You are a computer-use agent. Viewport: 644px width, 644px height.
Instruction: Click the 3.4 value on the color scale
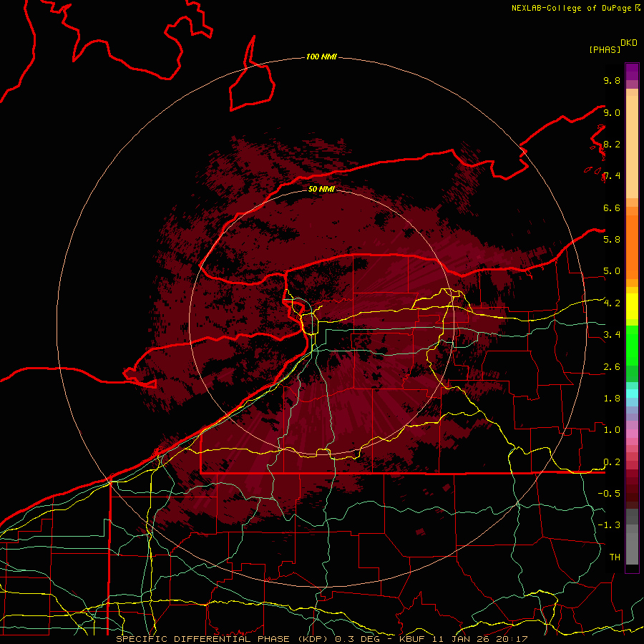(612, 334)
